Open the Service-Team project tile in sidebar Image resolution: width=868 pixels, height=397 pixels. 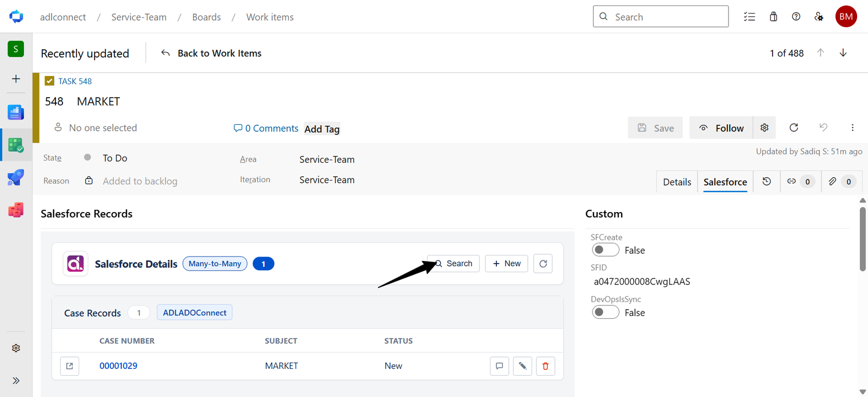16,49
